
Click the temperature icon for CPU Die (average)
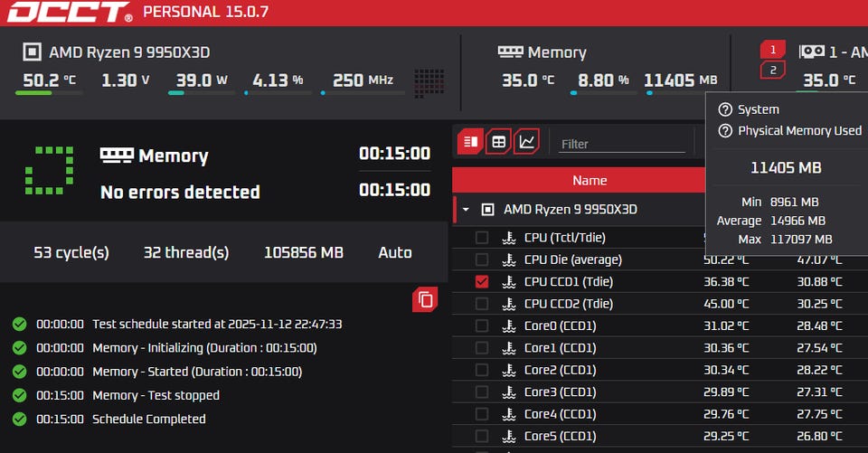click(x=509, y=260)
